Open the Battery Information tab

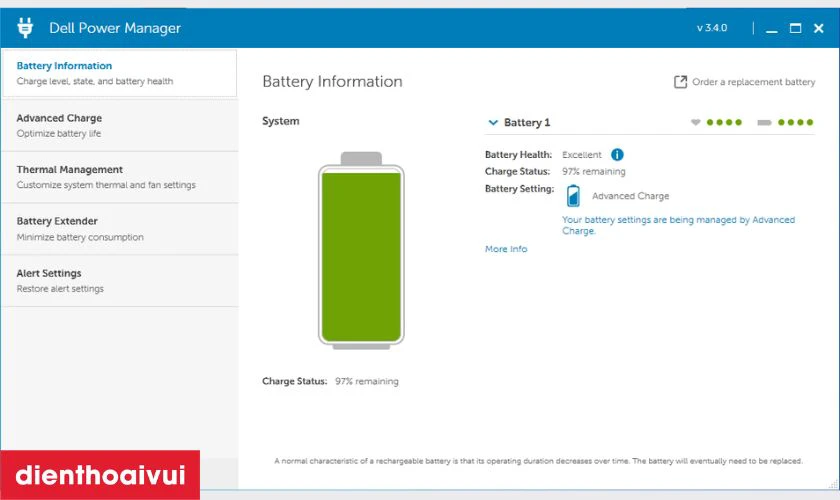click(x=119, y=73)
